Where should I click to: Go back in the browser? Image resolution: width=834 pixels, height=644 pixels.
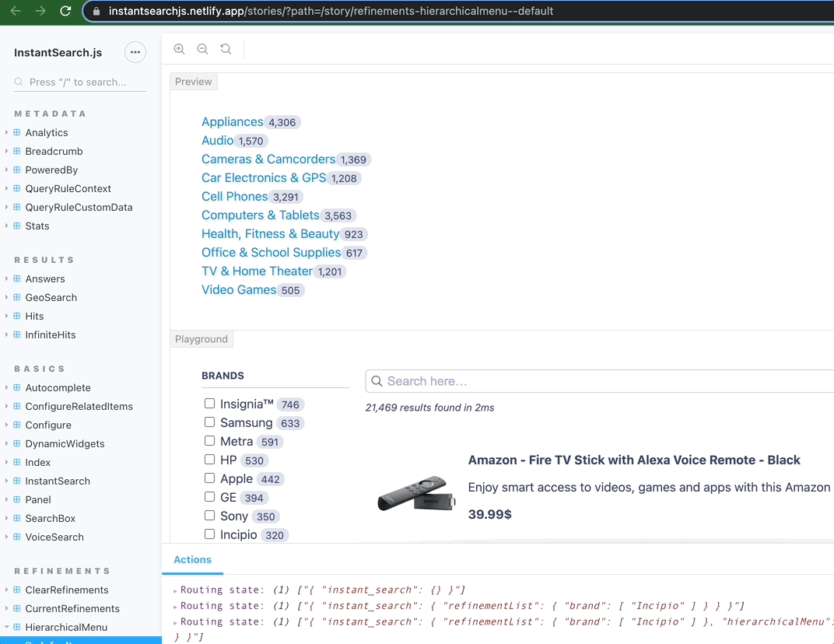[x=16, y=11]
